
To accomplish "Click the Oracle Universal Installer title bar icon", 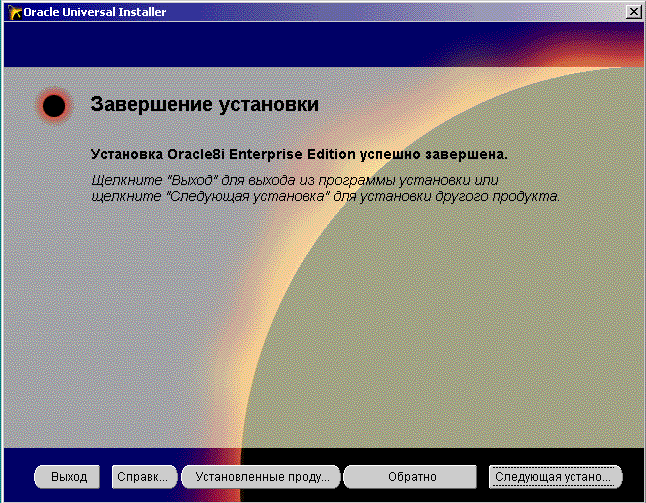I will point(15,12).
